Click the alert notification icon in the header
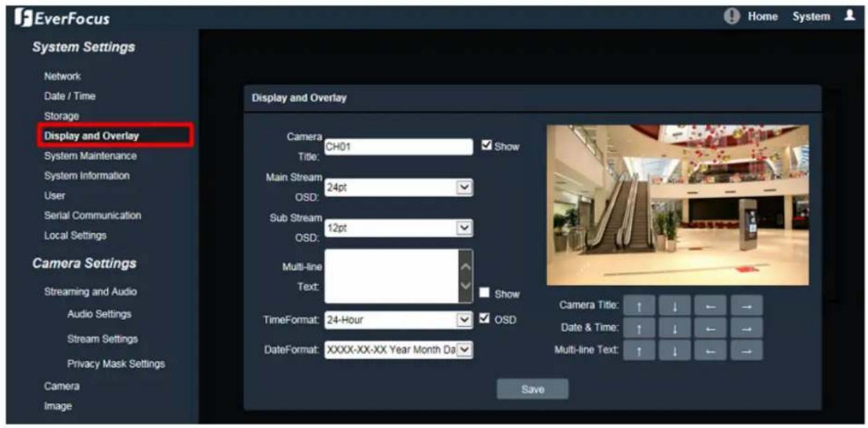This screenshot has width=868, height=428. 731,17
